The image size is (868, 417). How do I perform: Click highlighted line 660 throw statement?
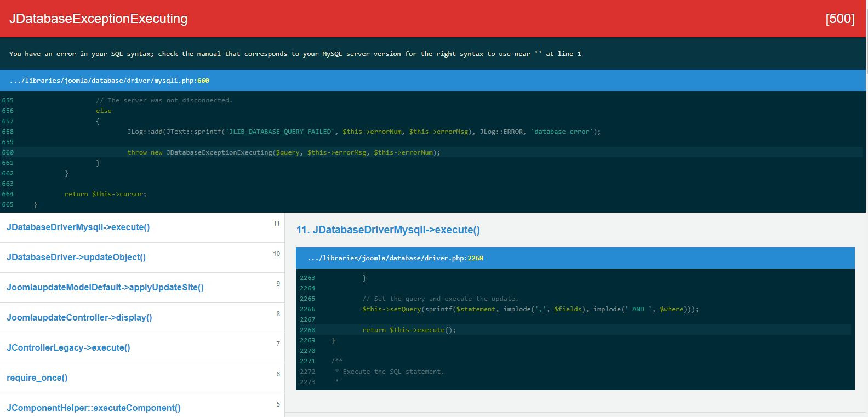tap(284, 152)
